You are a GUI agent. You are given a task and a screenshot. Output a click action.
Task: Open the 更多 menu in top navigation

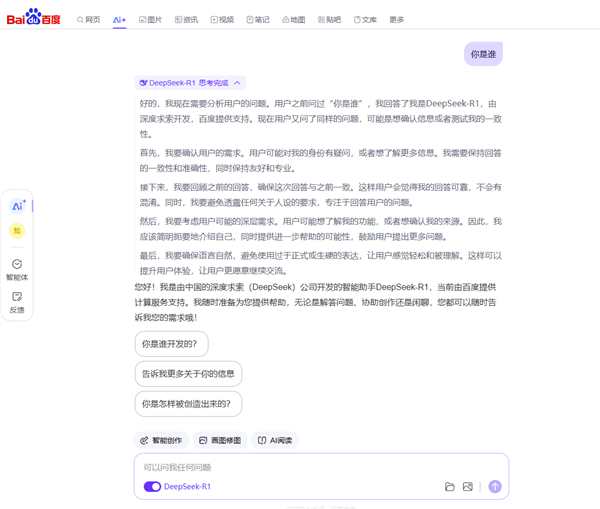coord(397,19)
